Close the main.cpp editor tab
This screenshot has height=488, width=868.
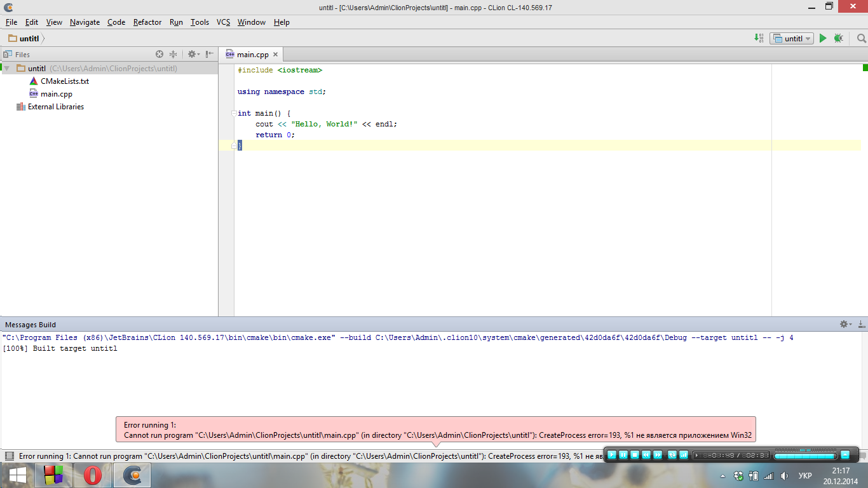275,55
